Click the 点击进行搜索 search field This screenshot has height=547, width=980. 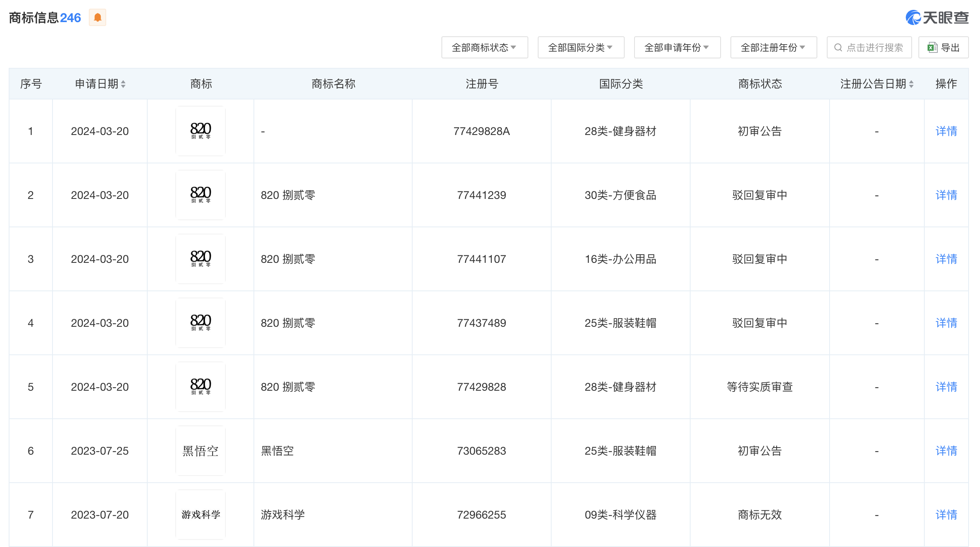pyautogui.click(x=869, y=48)
